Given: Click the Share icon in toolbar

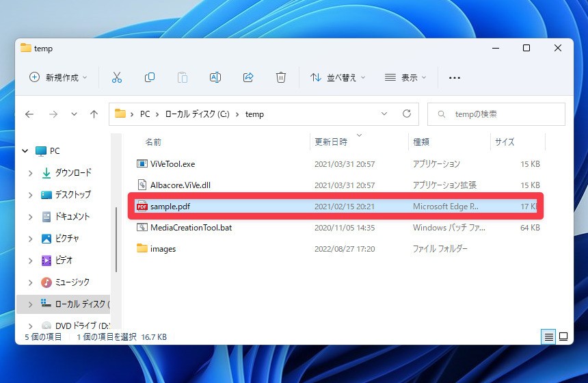Looking at the screenshot, I should 248,78.
